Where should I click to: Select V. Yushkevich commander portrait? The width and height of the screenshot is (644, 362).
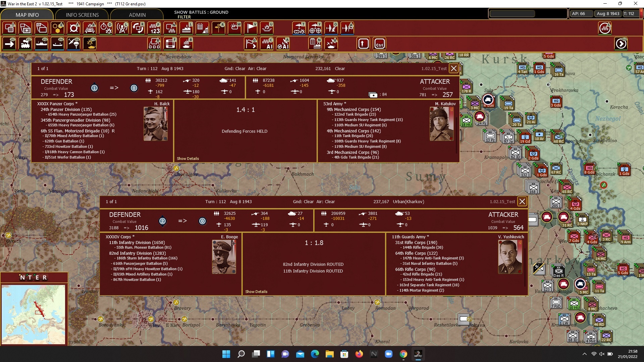coord(510,257)
